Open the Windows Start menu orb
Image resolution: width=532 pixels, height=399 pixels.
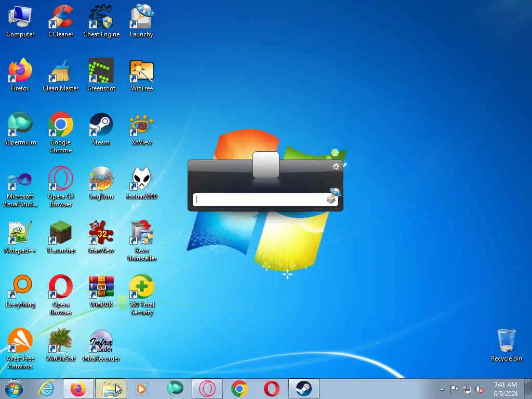tap(14, 389)
